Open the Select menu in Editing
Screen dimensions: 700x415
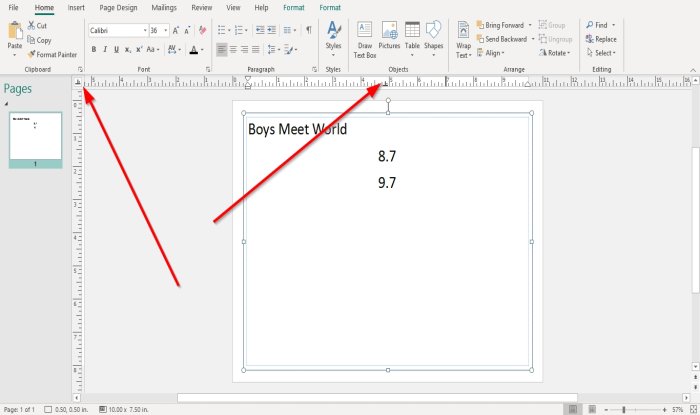point(601,53)
